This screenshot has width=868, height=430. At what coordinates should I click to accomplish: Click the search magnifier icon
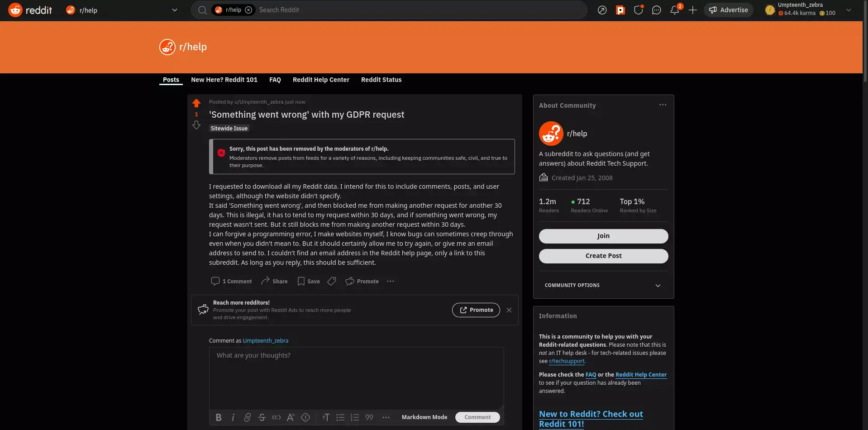pos(202,10)
